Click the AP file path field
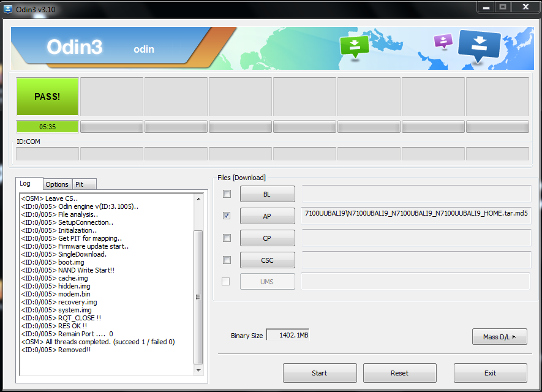The image size is (542, 392). [416, 216]
